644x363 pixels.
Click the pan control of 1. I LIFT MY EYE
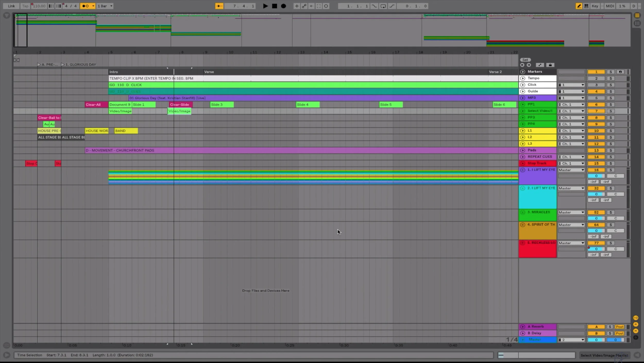pyautogui.click(x=615, y=176)
